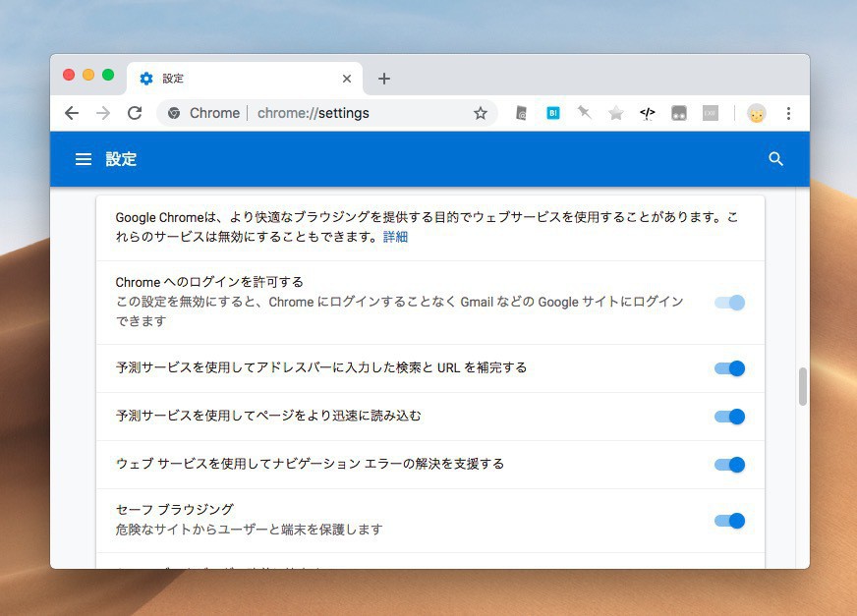857x616 pixels.
Task: Turn off the セーフ ブラウジング switch
Action: pyautogui.click(x=729, y=521)
